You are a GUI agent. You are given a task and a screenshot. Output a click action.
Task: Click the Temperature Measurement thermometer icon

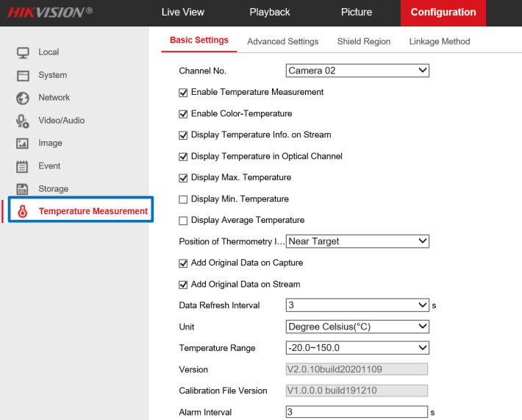coord(23,212)
